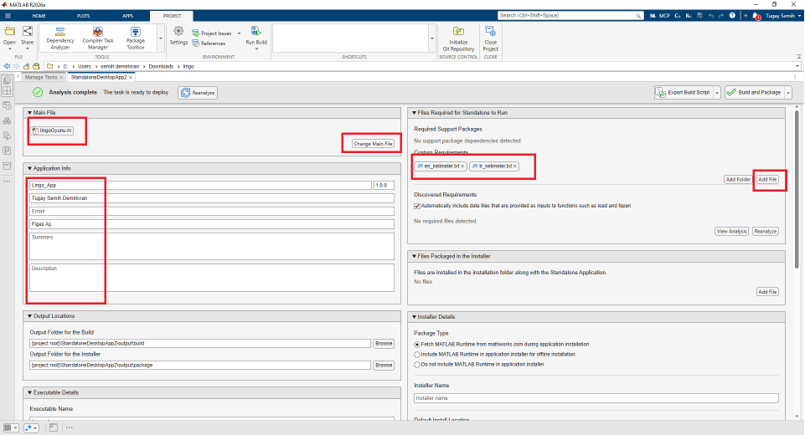Viewport: 805px width, 435px height.
Task: Click the Installer name input field
Action: [x=596, y=399]
